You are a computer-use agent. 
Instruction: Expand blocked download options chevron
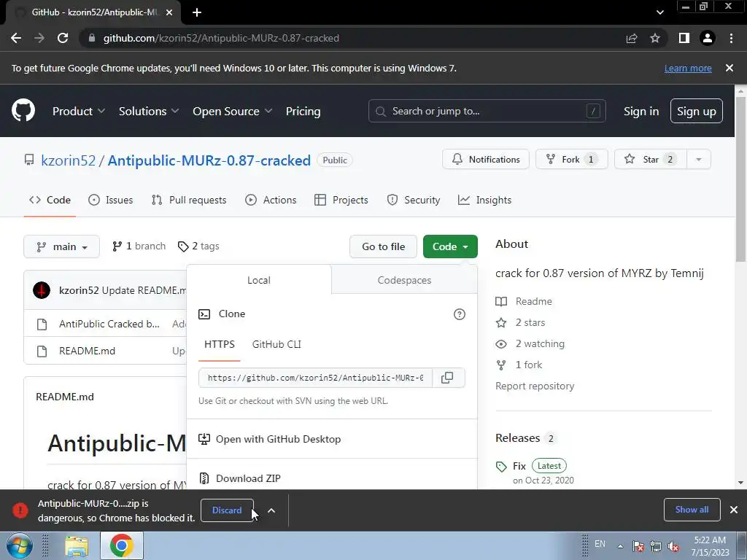point(271,510)
